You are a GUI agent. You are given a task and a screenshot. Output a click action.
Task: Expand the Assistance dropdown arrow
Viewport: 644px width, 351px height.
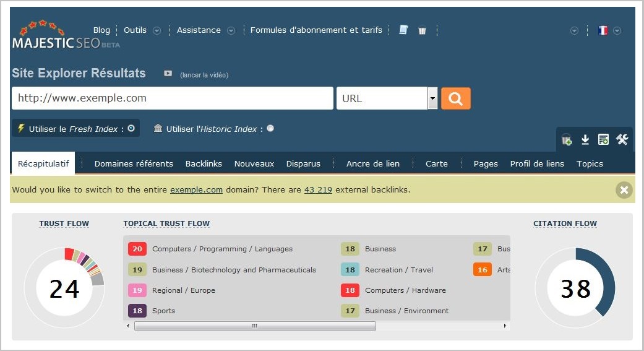point(231,30)
